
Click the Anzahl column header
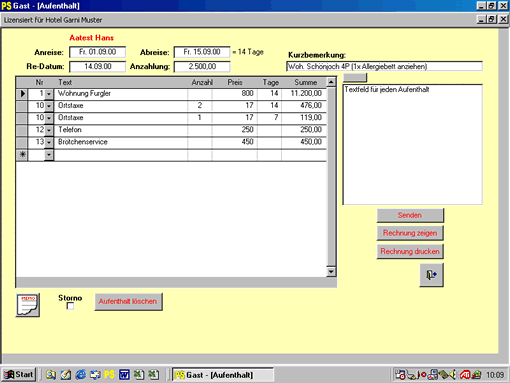coord(202,82)
